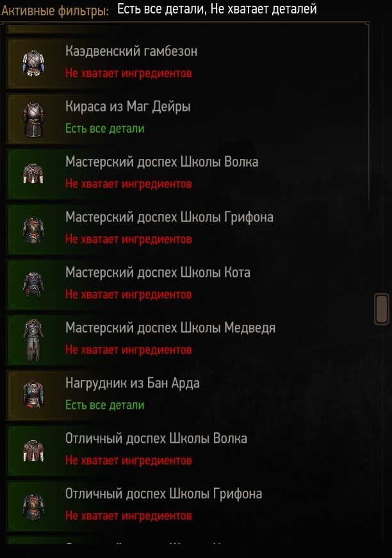The width and height of the screenshot is (392, 558).
Task: Select Мастерский доспех Школы Кота recipe name
Action: point(158,273)
